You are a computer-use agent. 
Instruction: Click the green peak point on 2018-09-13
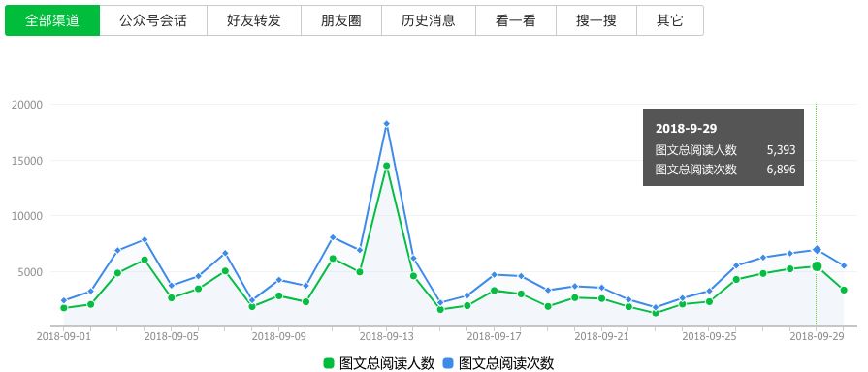click(x=386, y=166)
